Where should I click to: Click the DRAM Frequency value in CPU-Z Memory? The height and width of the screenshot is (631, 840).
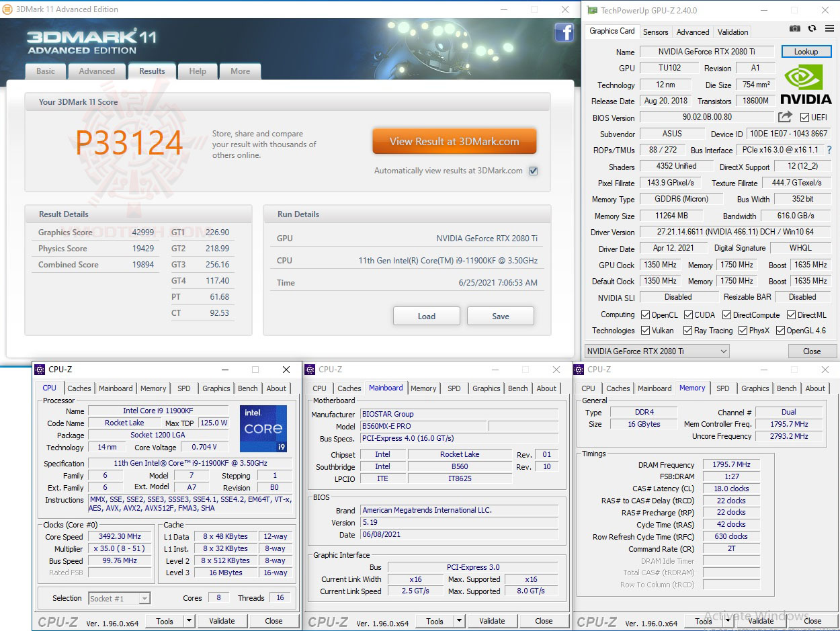731,465
